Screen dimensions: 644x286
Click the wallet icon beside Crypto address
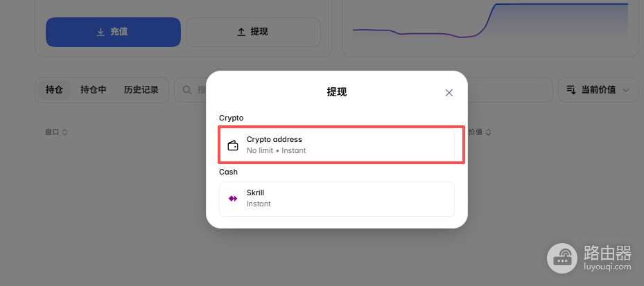(x=233, y=145)
